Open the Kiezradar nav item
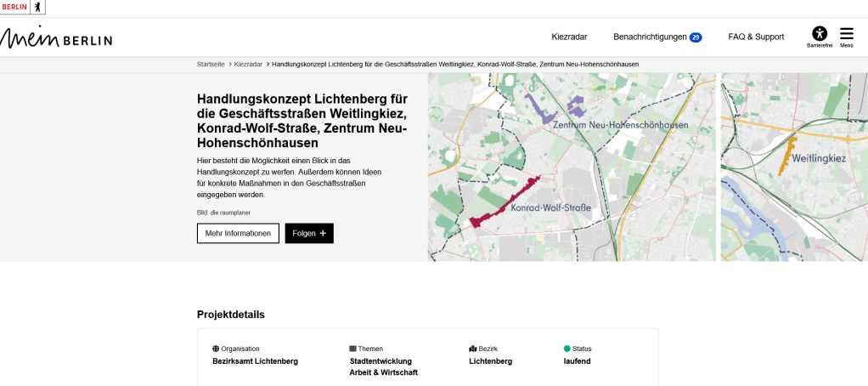Image resolution: width=868 pixels, height=386 pixels. [569, 37]
